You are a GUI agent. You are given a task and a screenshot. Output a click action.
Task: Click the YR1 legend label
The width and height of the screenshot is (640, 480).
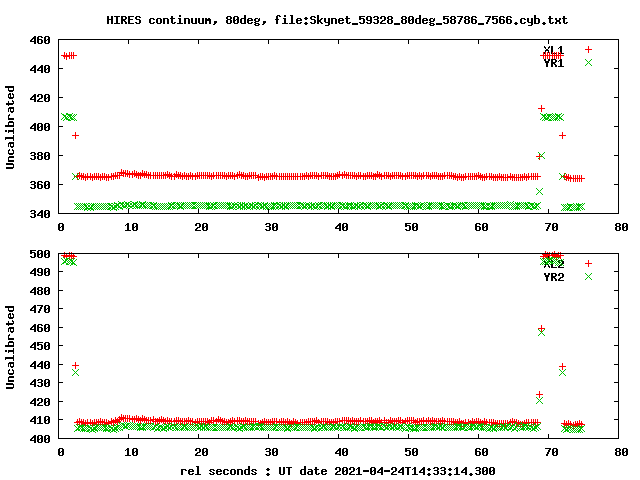click(x=553, y=63)
